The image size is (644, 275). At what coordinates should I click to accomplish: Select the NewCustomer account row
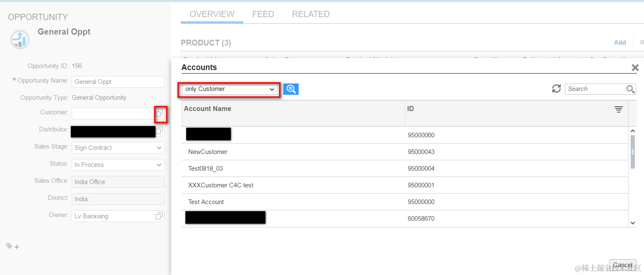click(x=405, y=152)
